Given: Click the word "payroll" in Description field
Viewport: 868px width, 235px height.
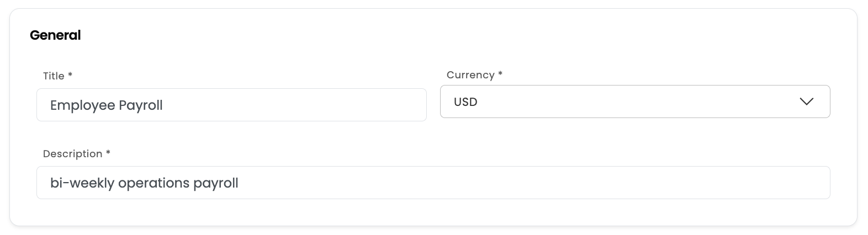Looking at the screenshot, I should (216, 183).
